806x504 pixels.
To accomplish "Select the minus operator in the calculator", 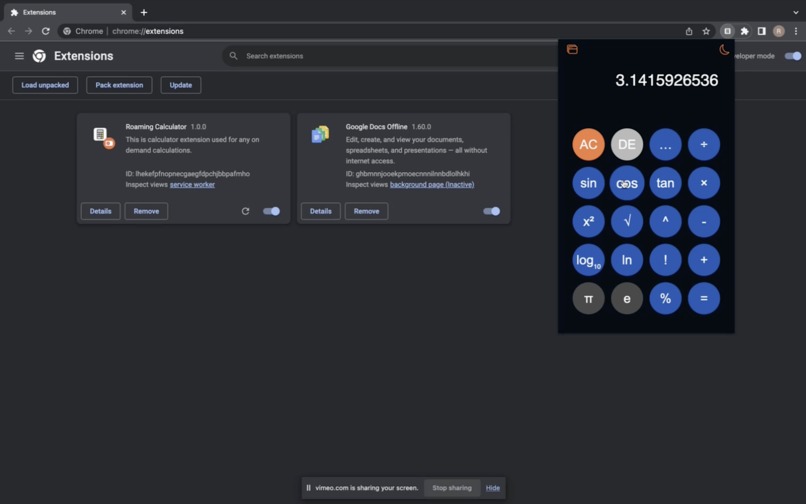I will coord(704,222).
